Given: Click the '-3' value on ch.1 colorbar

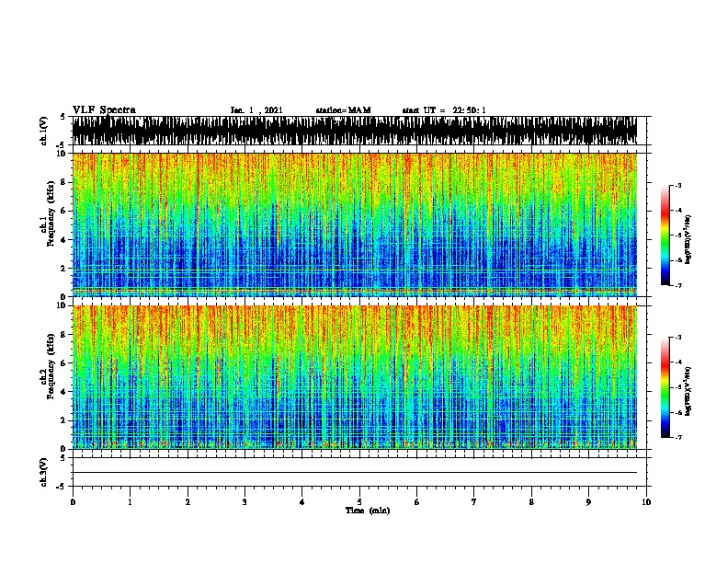Looking at the screenshot, I should pos(677,185).
